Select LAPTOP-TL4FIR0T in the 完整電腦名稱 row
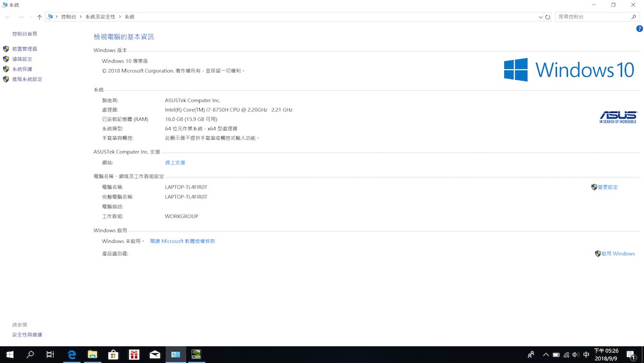 (x=186, y=197)
